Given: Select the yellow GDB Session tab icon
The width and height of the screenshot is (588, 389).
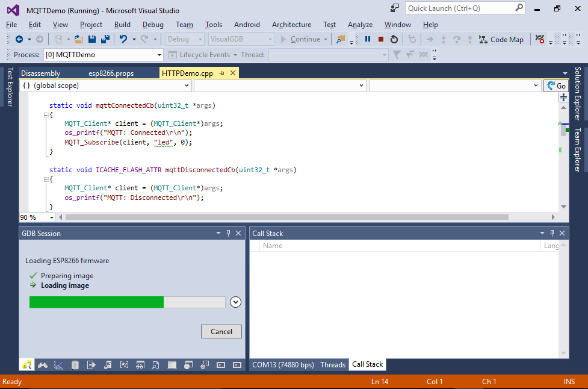Looking at the screenshot, I should [x=26, y=365].
